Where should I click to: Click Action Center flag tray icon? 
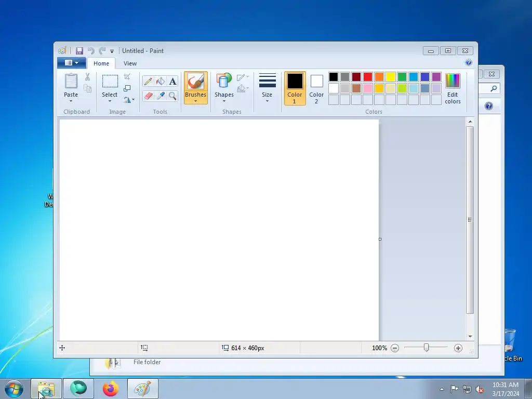click(x=454, y=389)
